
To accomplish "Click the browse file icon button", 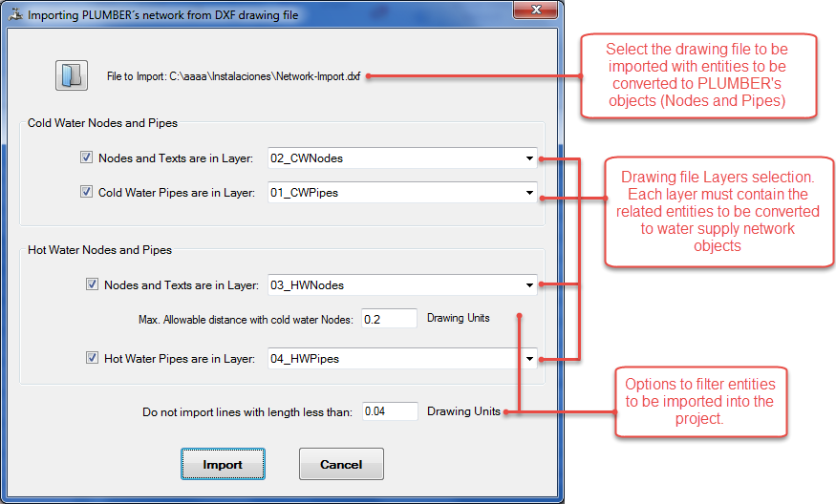I will point(70,75).
